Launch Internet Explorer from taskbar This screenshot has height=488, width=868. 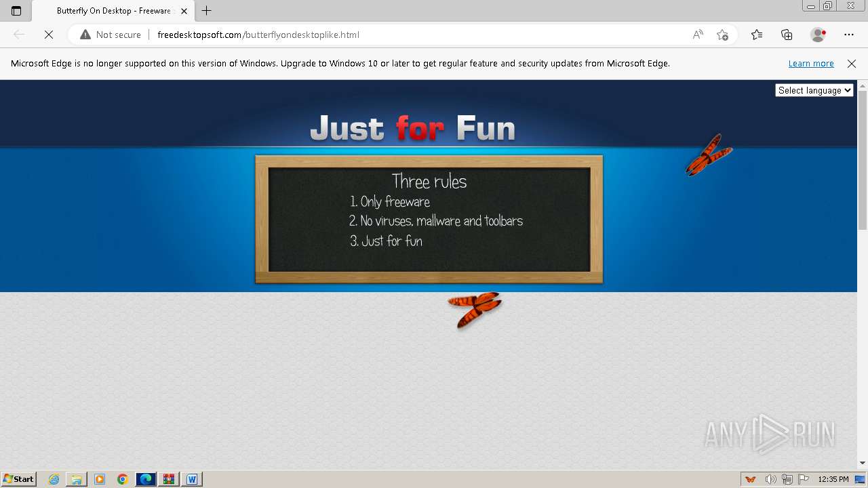tap(54, 479)
